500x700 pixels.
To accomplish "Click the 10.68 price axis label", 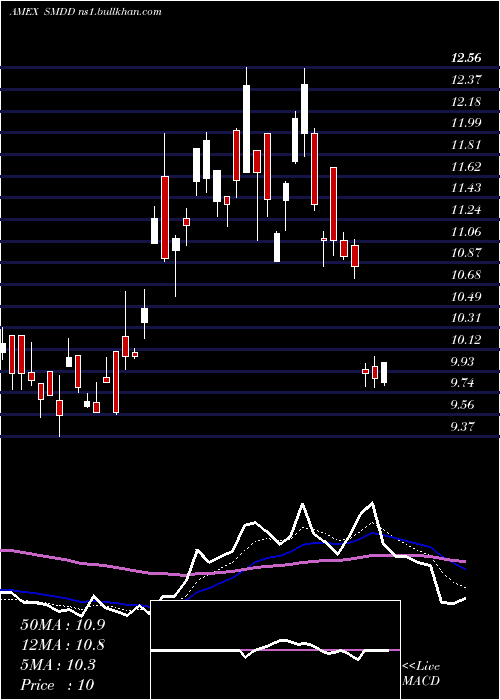I will [x=466, y=275].
